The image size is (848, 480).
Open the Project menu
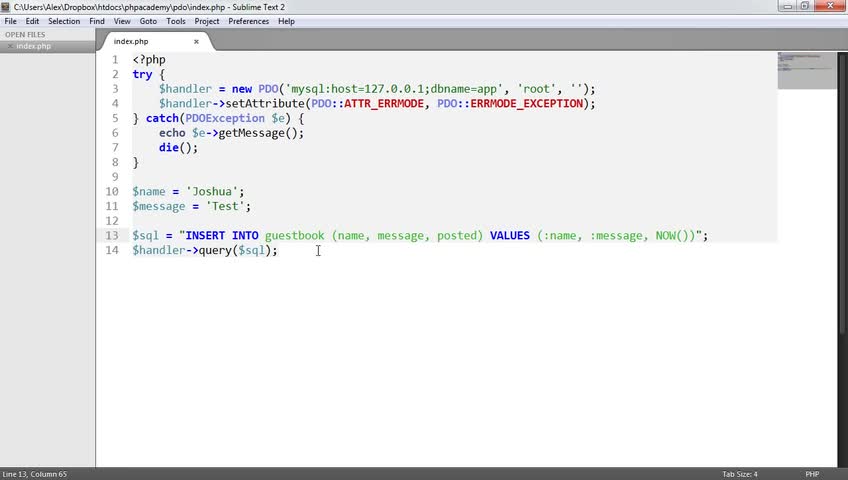pyautogui.click(x=207, y=21)
